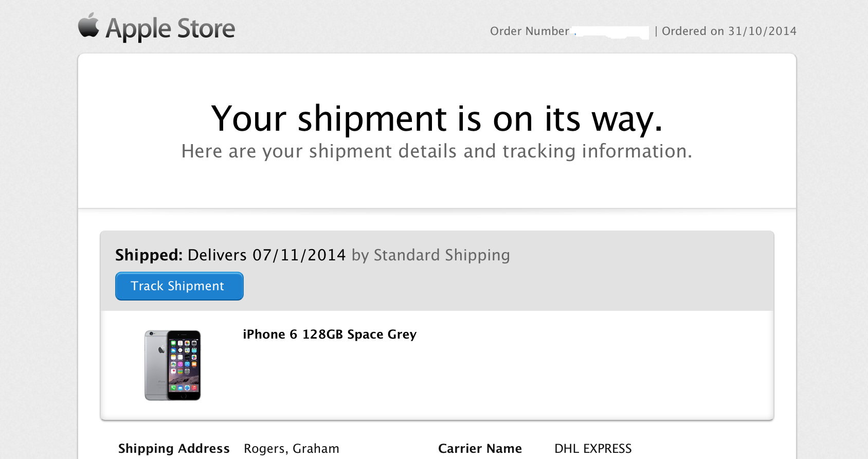Click the shipment details subtitle text
The height and width of the screenshot is (459, 868).
coord(437,151)
